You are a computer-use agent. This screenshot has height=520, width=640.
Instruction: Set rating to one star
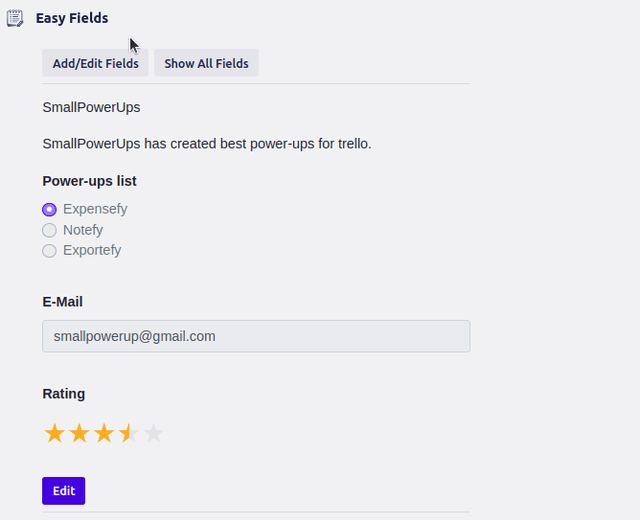[x=54, y=433]
